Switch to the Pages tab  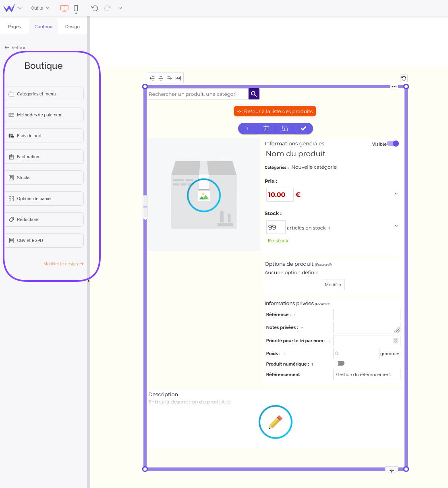pos(15,27)
